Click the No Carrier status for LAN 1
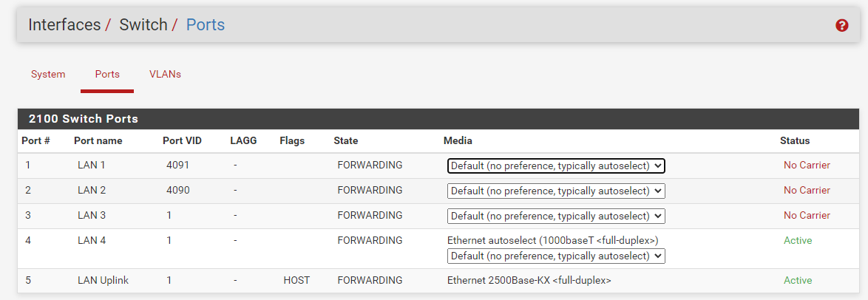This screenshot has width=868, height=300. coord(807,165)
